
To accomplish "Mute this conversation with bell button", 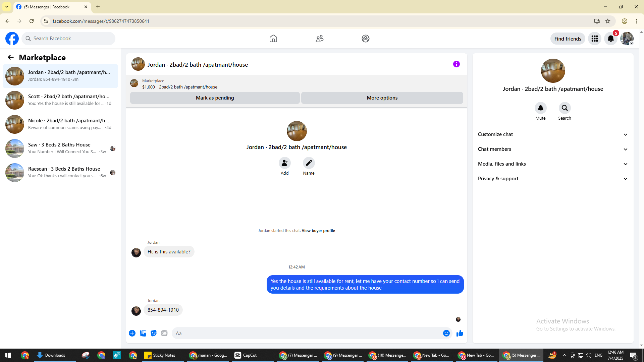I will 540,108.
